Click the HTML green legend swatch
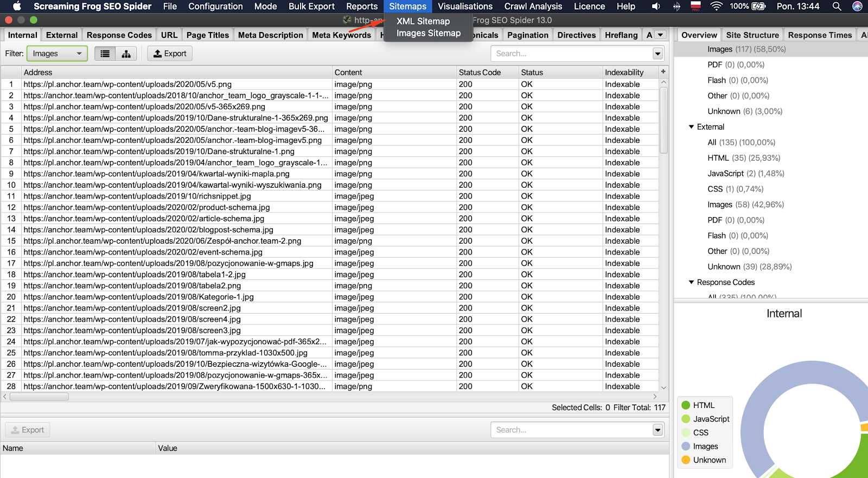Screen dimensions: 868x478 point(686,405)
